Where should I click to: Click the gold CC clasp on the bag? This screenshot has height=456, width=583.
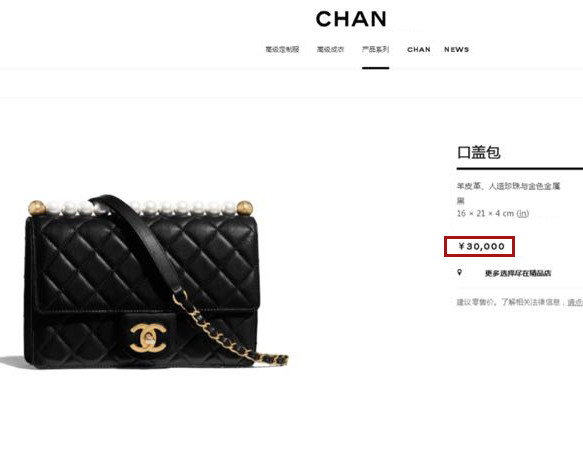point(148,337)
